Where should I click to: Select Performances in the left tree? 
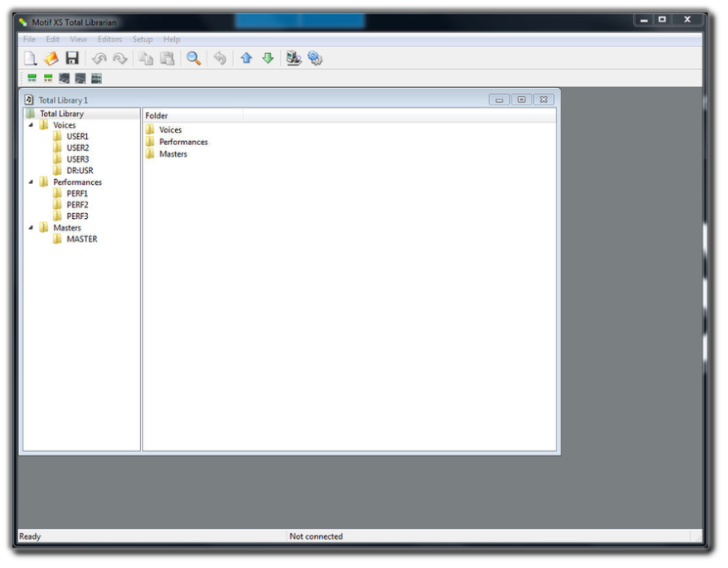78,182
